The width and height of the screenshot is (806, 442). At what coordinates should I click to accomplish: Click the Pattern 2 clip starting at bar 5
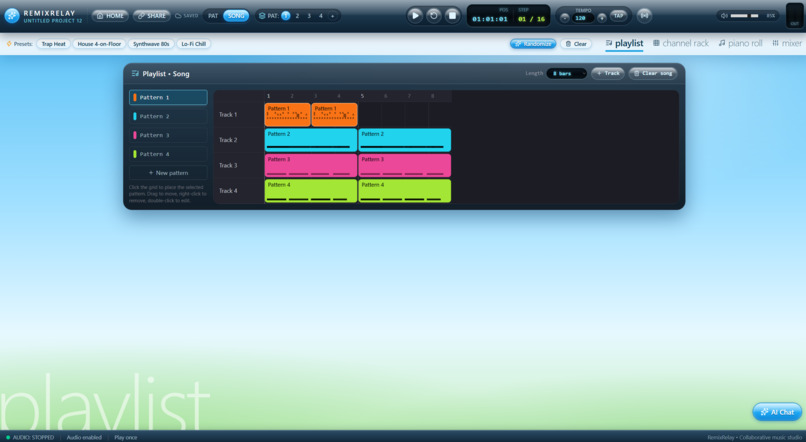pos(405,140)
